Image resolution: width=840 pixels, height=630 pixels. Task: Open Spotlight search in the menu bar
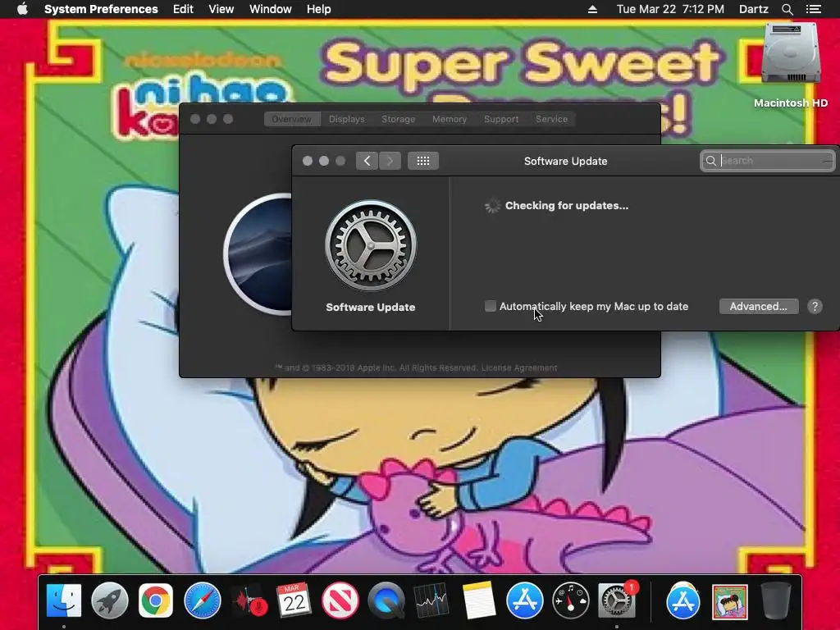(787, 9)
